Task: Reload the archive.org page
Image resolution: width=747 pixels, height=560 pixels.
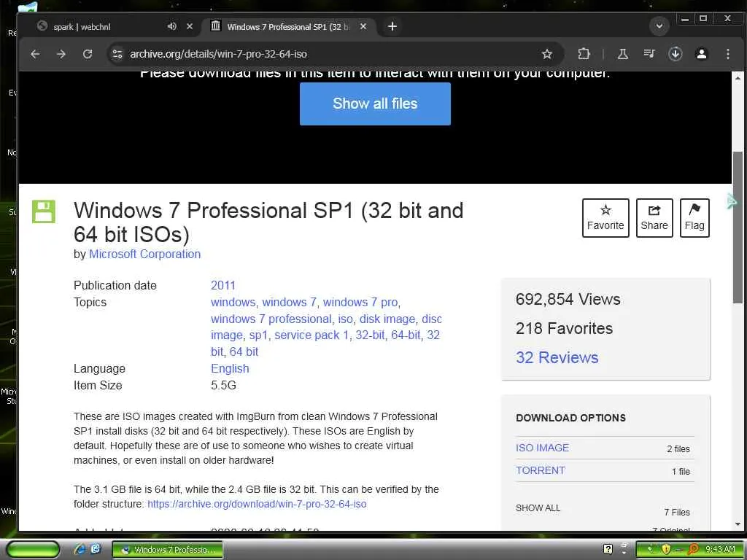Action: (x=88, y=54)
